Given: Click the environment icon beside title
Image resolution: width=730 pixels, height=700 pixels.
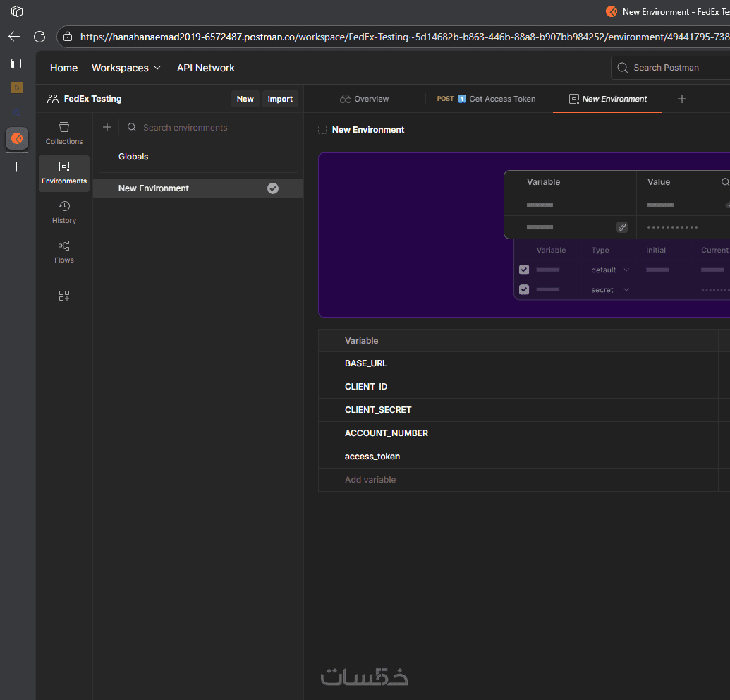Looking at the screenshot, I should pyautogui.click(x=322, y=130).
